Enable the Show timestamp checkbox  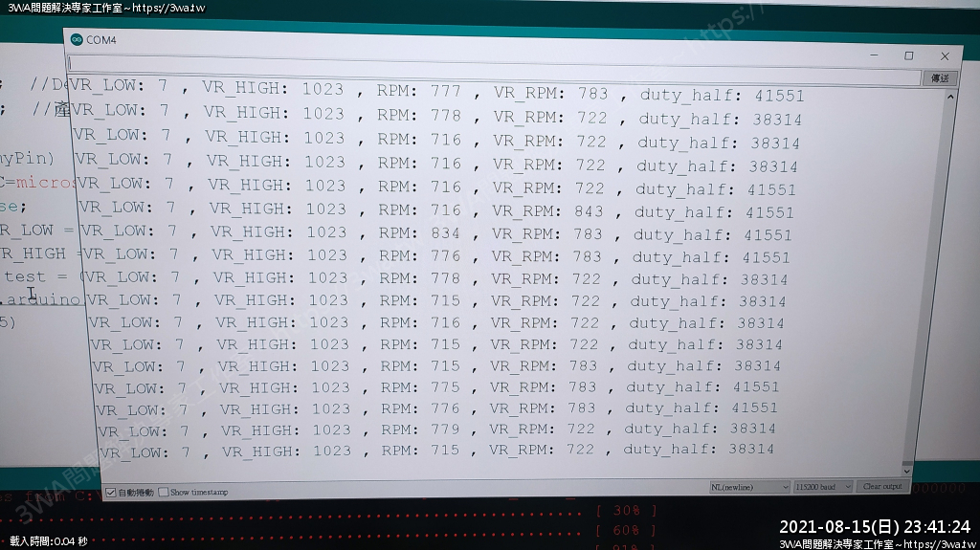click(x=164, y=493)
